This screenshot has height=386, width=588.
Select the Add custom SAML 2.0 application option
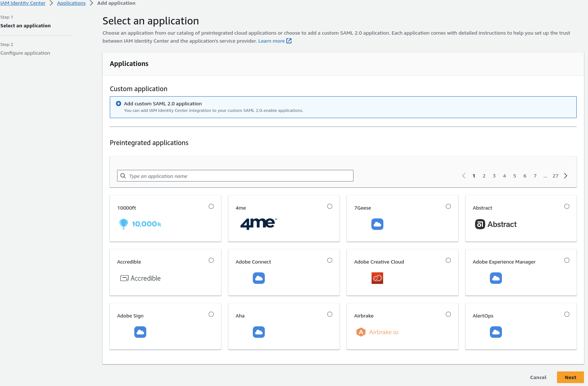point(119,104)
